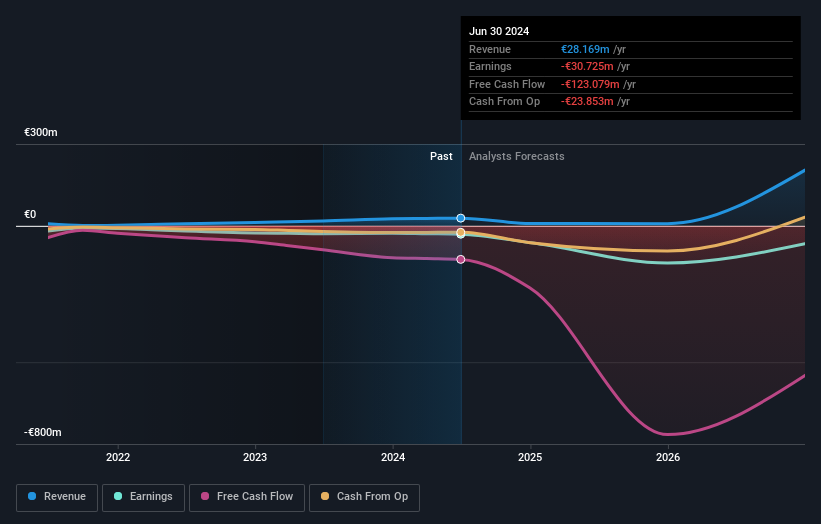Click the 2024 x-axis label
The height and width of the screenshot is (524, 821).
click(x=393, y=458)
